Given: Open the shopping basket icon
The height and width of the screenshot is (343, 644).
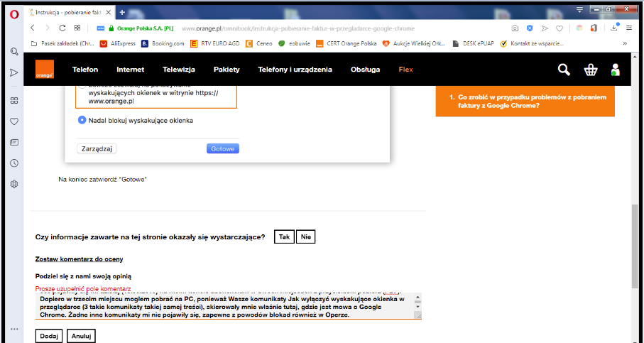Looking at the screenshot, I should [x=590, y=70].
